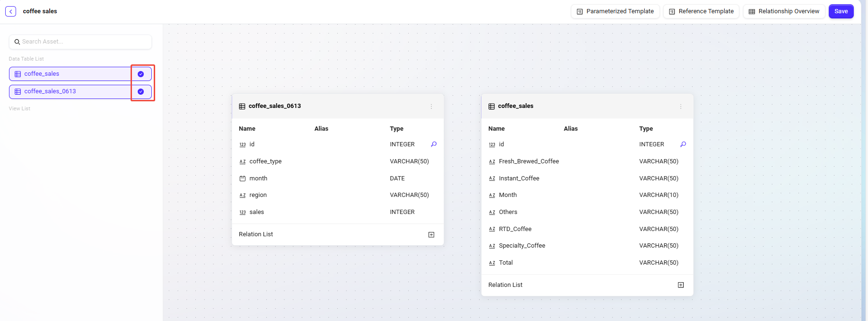Viewport: 868px width, 321px height.
Task: Click table icon in coffee_sales_0613 card header
Action: pos(242,107)
